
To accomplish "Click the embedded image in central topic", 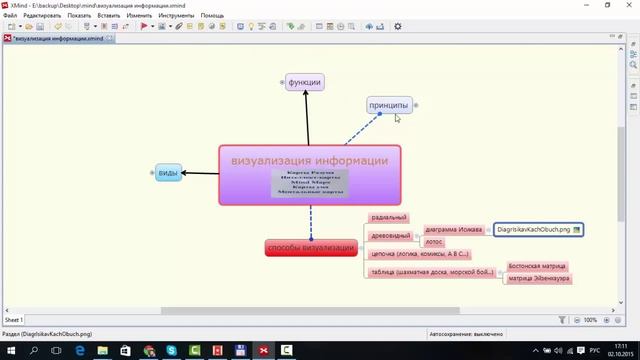I will coord(310,183).
